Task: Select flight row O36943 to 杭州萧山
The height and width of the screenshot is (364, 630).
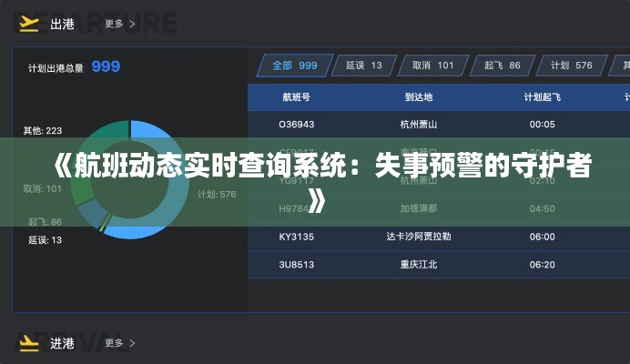Action: click(x=419, y=124)
